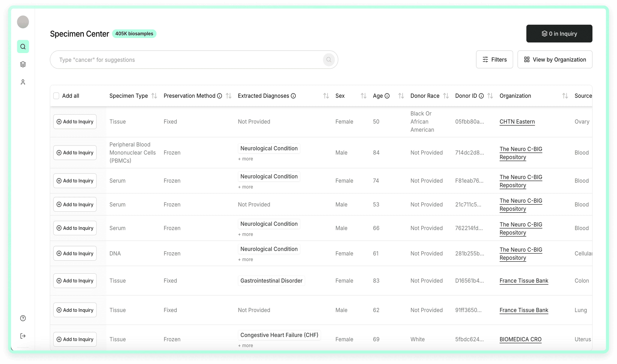Click the logout icon in the sidebar
The width and height of the screenshot is (617, 364).
tap(23, 336)
